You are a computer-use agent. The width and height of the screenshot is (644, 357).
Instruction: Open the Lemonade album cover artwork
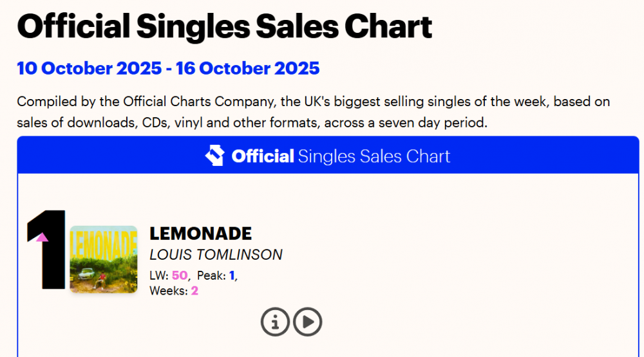pos(103,259)
